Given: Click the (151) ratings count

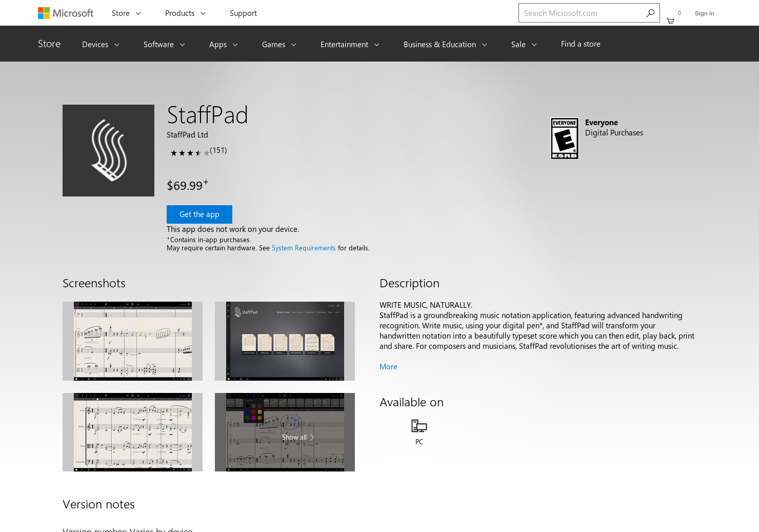Looking at the screenshot, I should point(218,150).
